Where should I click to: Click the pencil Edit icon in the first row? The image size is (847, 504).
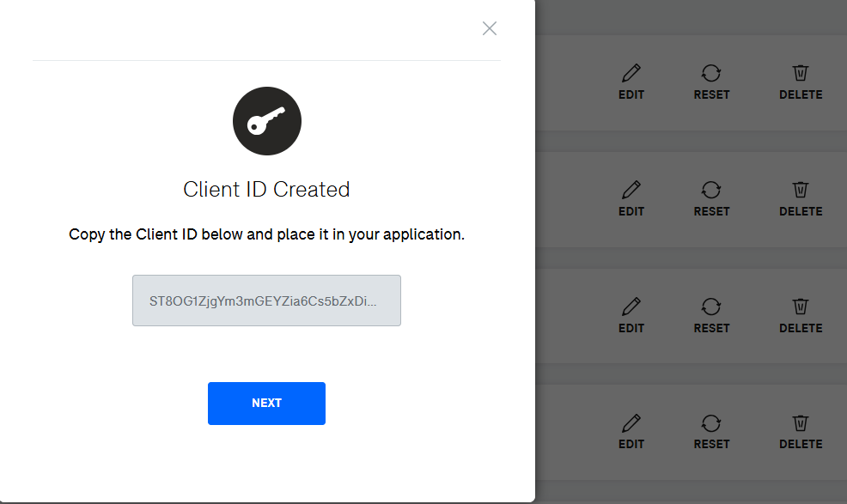pos(631,73)
